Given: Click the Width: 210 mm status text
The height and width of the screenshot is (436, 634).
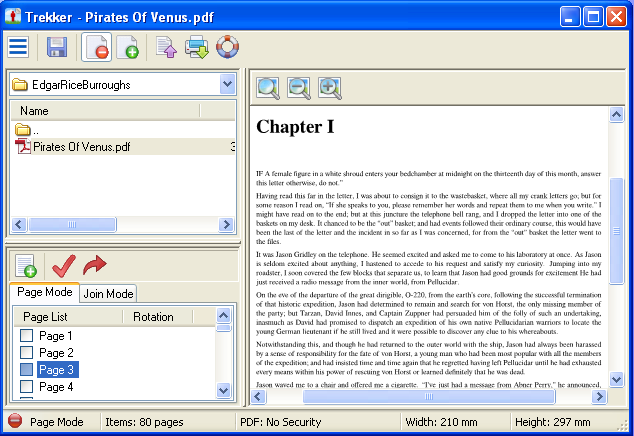Looking at the screenshot, I should 441,422.
